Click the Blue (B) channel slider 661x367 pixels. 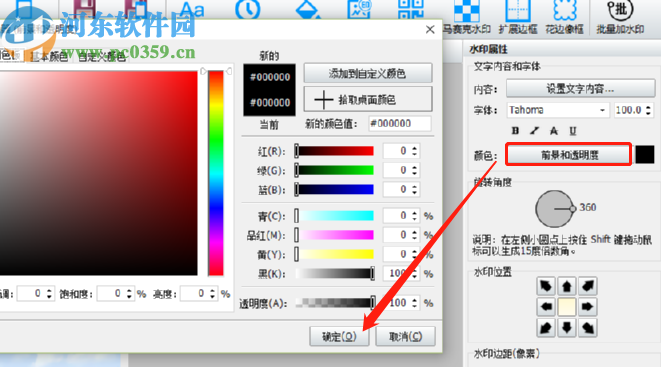335,190
